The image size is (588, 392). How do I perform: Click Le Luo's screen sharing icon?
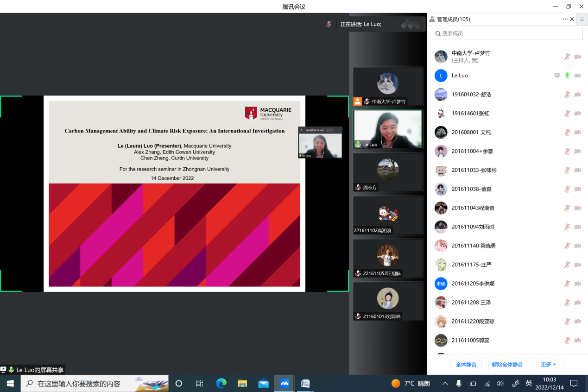click(x=557, y=76)
